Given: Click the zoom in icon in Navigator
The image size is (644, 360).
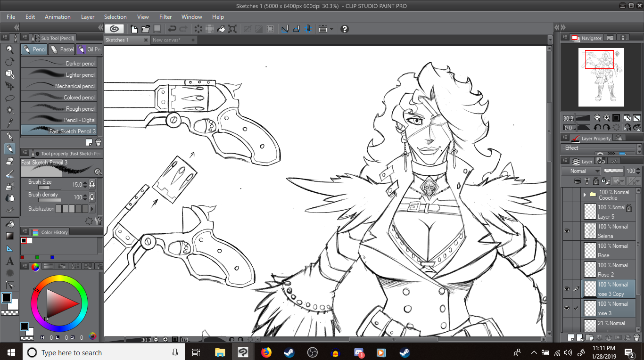Looking at the screenshot, I should click(x=607, y=118).
